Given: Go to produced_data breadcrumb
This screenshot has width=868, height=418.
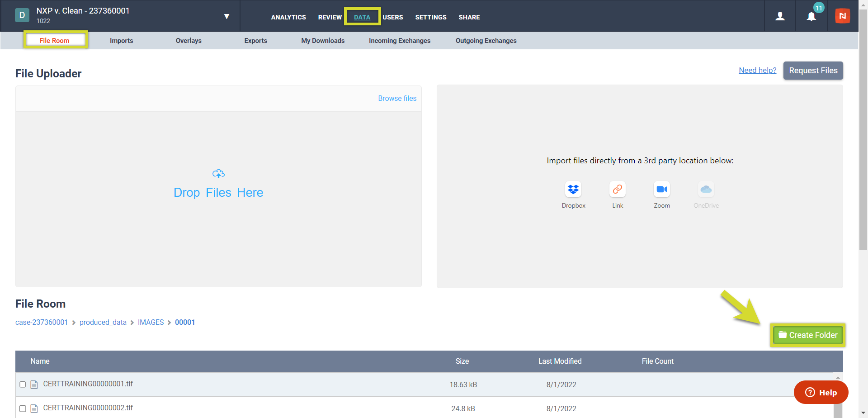Looking at the screenshot, I should pyautogui.click(x=103, y=322).
